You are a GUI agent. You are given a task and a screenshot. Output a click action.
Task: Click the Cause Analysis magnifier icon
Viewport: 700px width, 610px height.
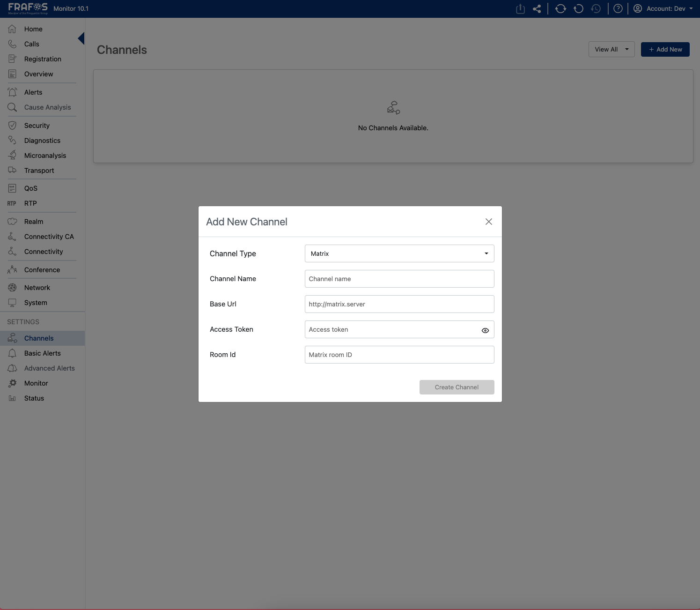pyautogui.click(x=12, y=107)
